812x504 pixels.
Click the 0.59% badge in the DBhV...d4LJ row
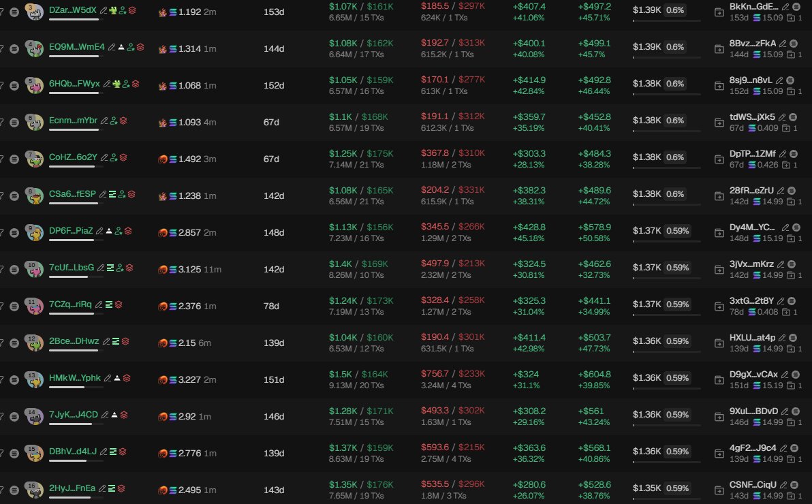677,451
